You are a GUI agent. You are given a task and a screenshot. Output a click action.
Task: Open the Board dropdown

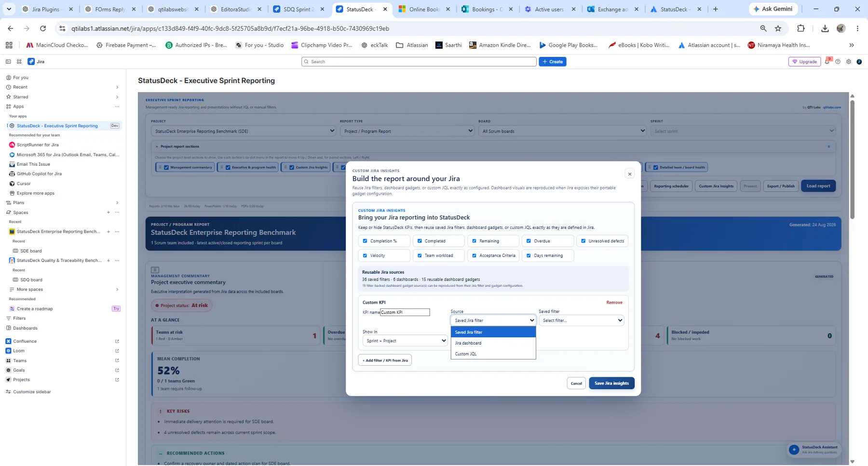(x=562, y=131)
